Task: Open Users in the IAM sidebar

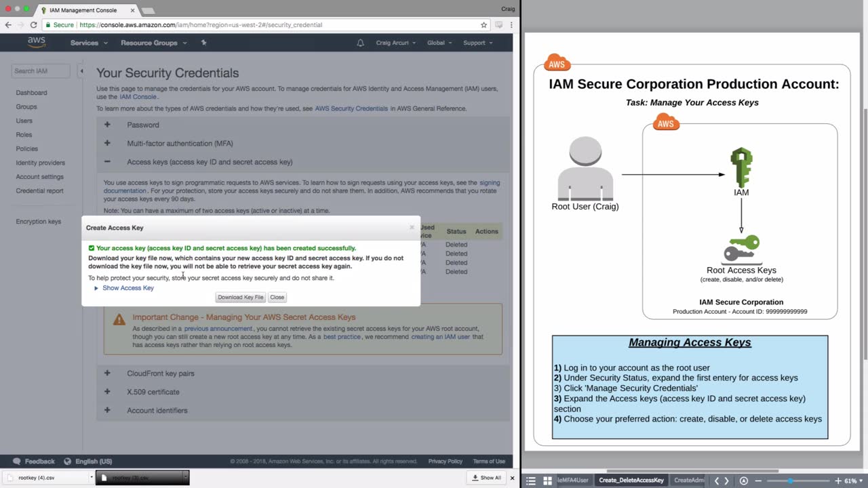Action: pyautogui.click(x=24, y=121)
